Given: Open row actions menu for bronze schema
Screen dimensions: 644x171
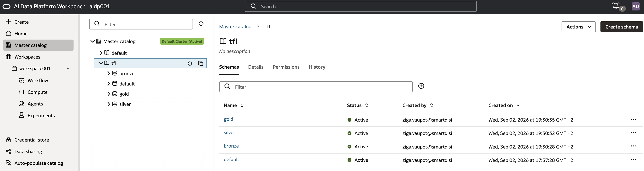Looking at the screenshot, I should tap(633, 146).
